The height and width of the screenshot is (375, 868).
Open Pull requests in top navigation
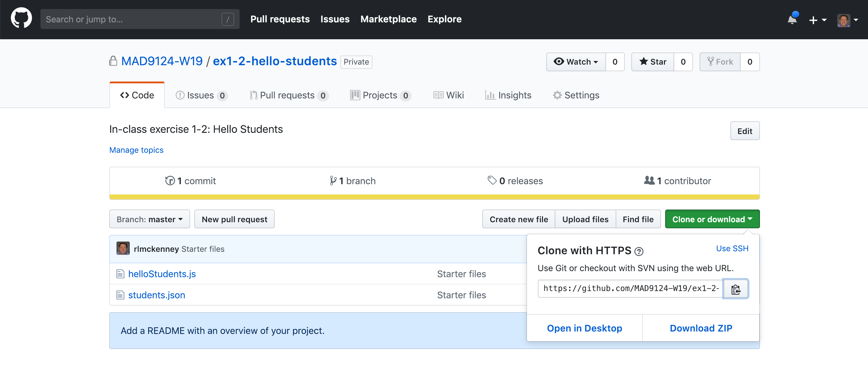tap(280, 19)
